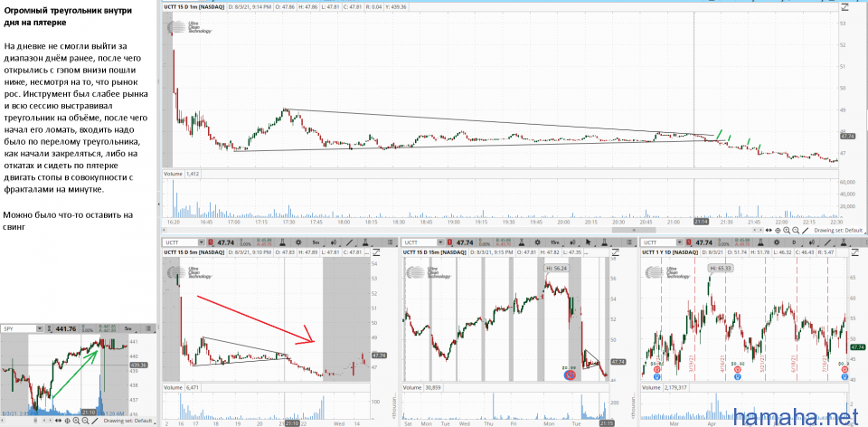This screenshot has width=868, height=427.
Task: Open the 5m timeframe selector on the UCTT chart
Action: [x=316, y=242]
